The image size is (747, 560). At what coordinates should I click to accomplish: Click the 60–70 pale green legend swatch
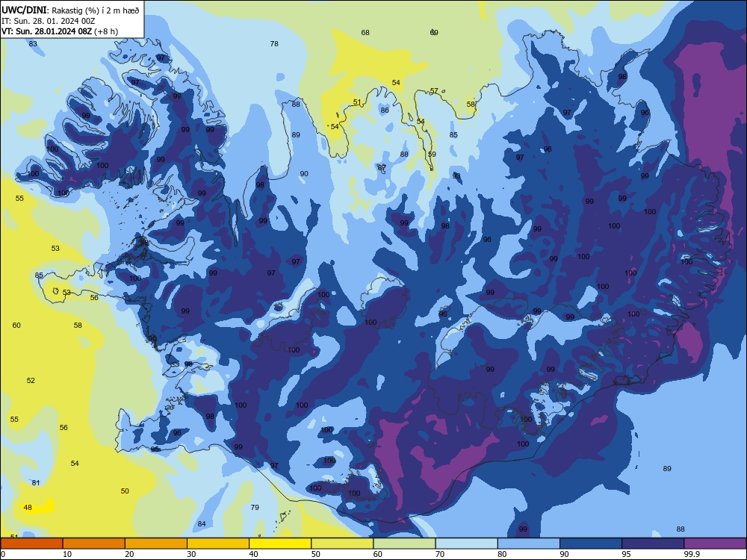(x=404, y=544)
